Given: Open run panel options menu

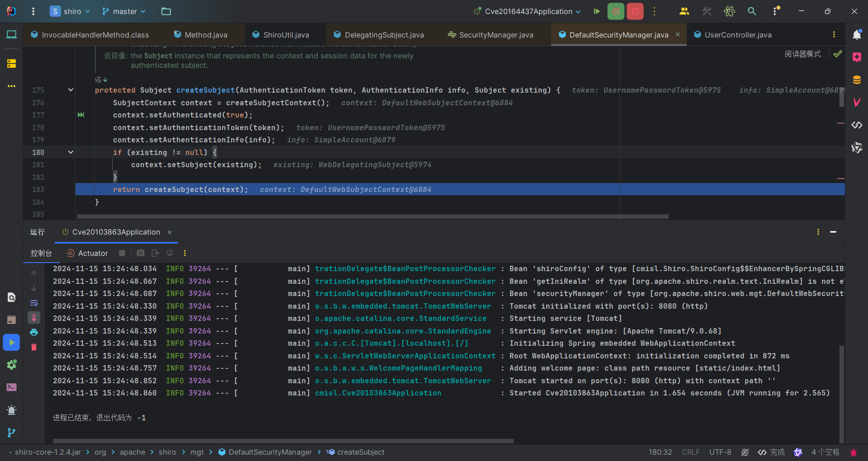Looking at the screenshot, I should pos(818,232).
